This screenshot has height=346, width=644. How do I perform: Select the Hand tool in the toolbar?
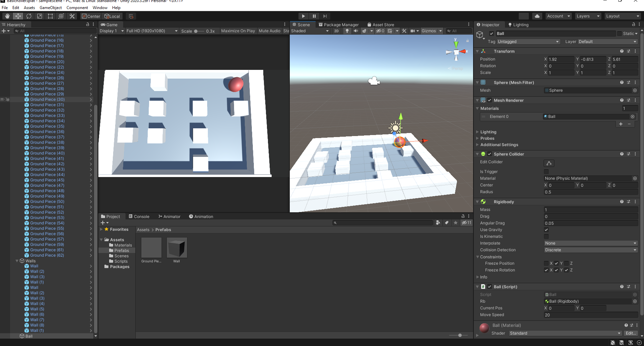(x=7, y=16)
